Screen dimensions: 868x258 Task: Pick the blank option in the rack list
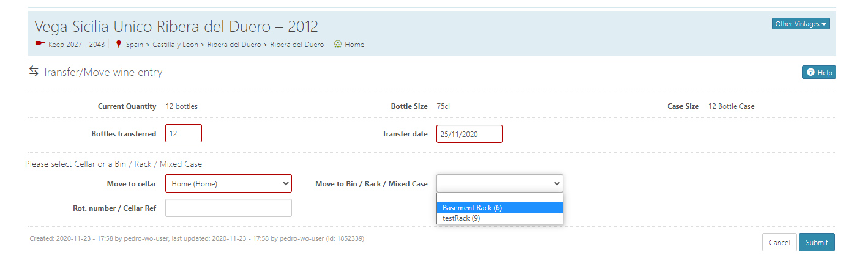(499, 197)
